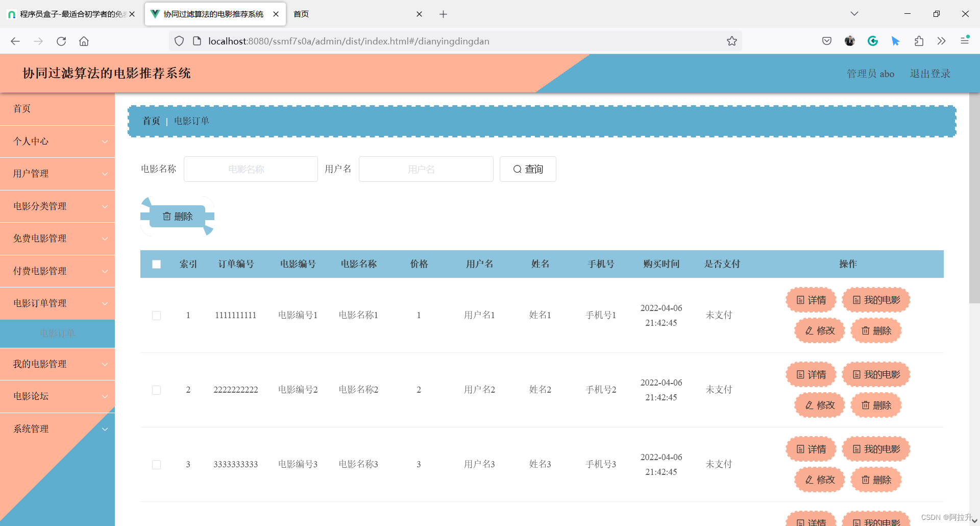View site shield protection info icon
The width and height of the screenshot is (980, 526).
tap(179, 41)
